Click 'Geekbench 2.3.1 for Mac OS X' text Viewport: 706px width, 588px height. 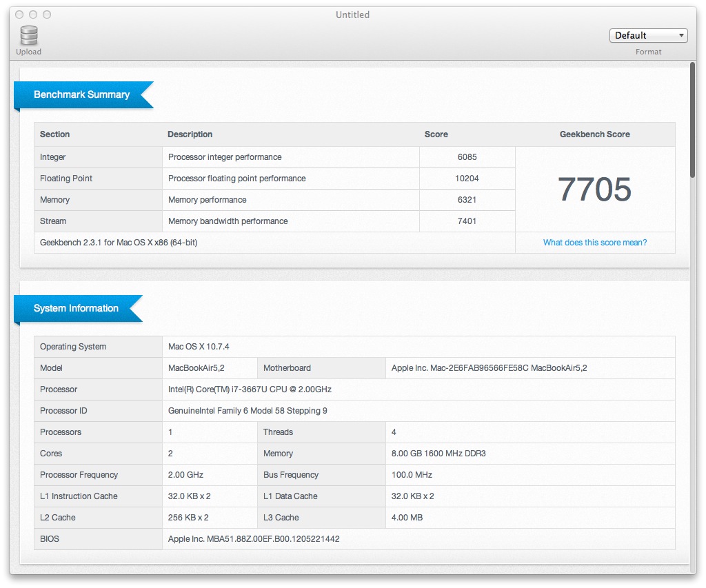click(x=119, y=242)
